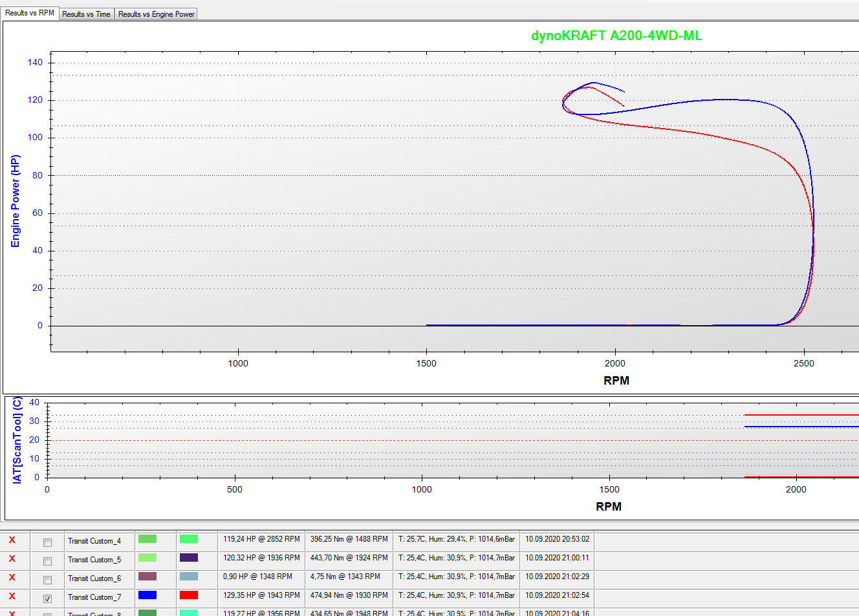This screenshot has width=859, height=616.
Task: Uncheck the Transit Custom_7 checkbox
Action: (x=47, y=599)
